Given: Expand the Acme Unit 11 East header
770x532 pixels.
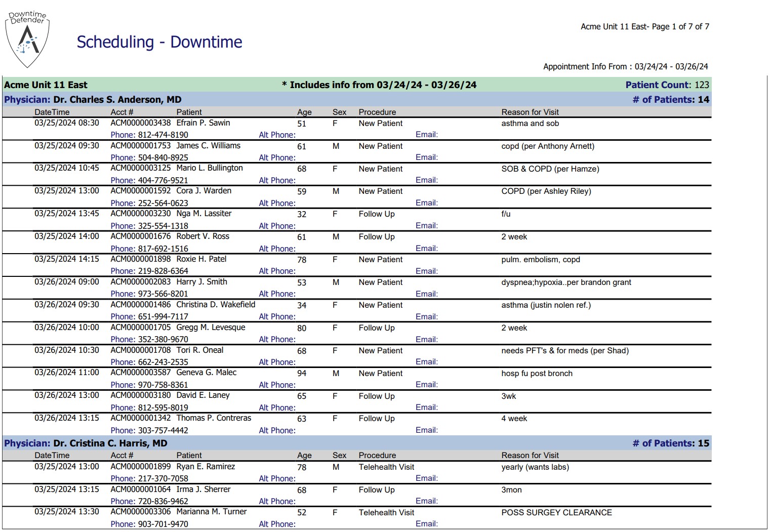Looking at the screenshot, I should tap(45, 85).
